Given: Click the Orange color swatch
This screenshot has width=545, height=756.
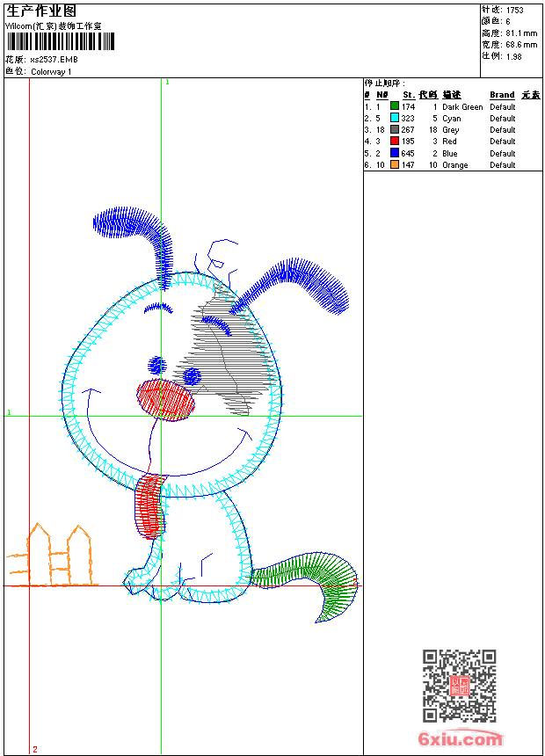Looking at the screenshot, I should pos(395,164).
